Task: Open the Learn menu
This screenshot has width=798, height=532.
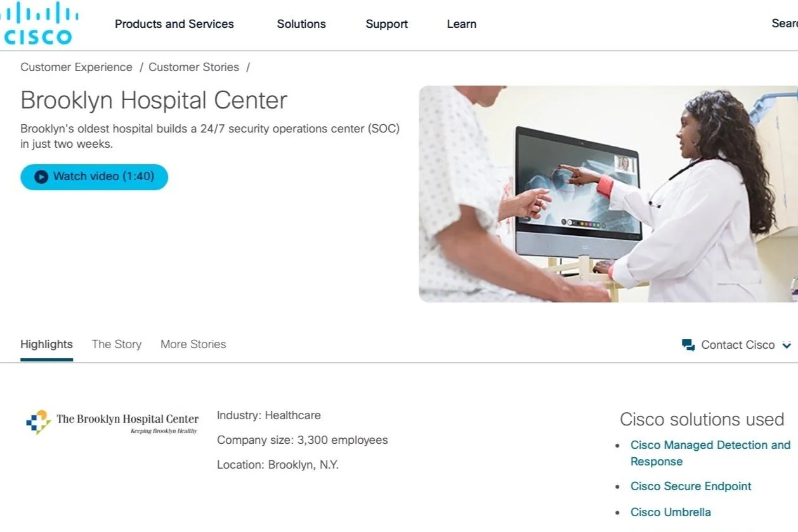Action: pyautogui.click(x=462, y=24)
